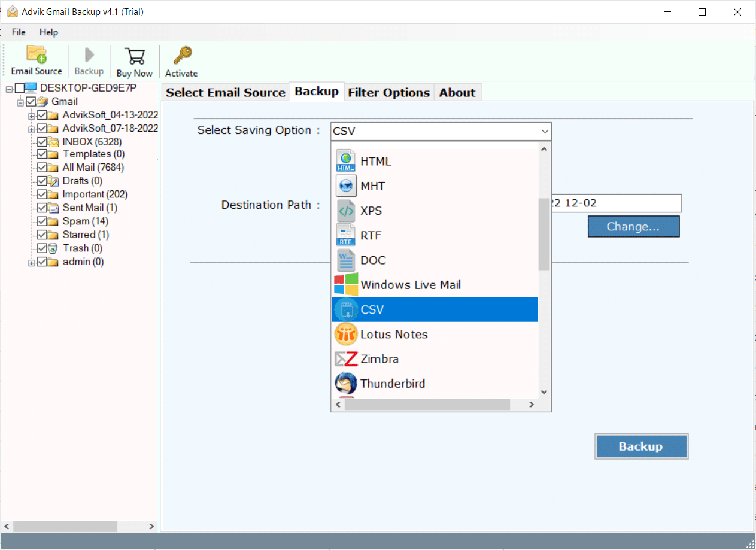The width and height of the screenshot is (756, 550).
Task: Uncheck the Important (202) checkbox
Action: tap(42, 195)
